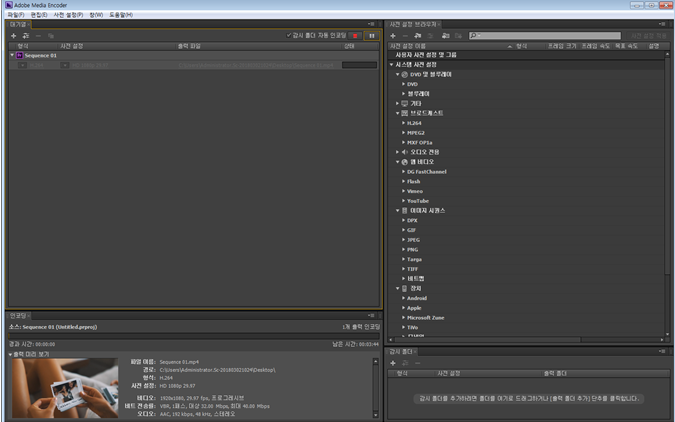The width and height of the screenshot is (675, 422).
Task: Add watch folder with plus icon
Action: (393, 363)
